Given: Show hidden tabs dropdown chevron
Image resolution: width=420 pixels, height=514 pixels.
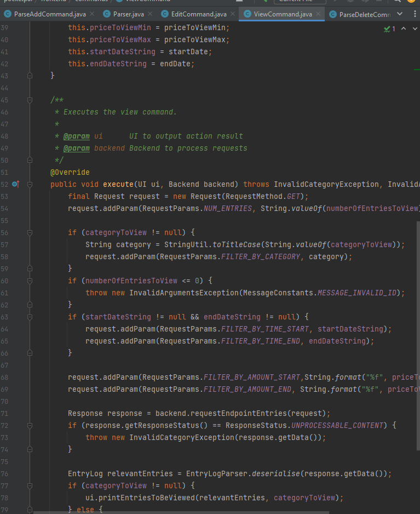Looking at the screenshot, I should click(x=400, y=14).
